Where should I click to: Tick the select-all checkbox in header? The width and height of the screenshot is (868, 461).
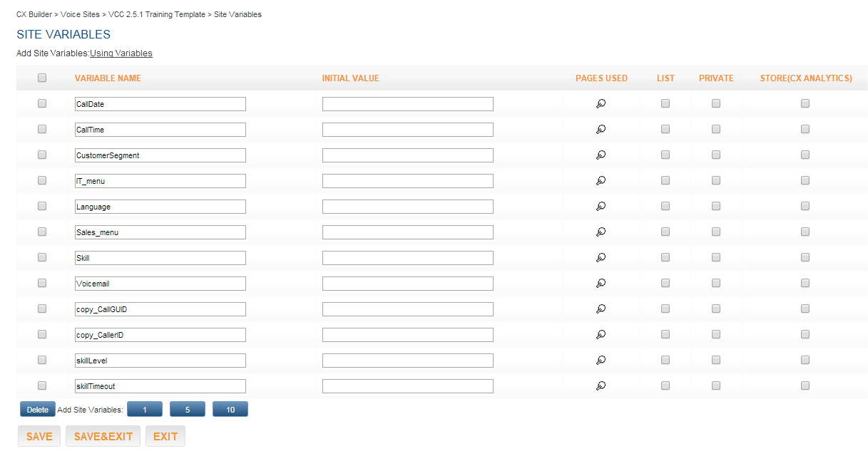[x=42, y=78]
